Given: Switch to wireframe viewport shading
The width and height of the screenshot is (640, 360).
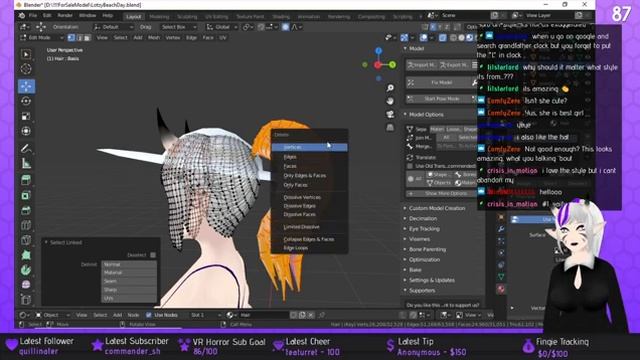Looking at the screenshot, I should point(453,38).
